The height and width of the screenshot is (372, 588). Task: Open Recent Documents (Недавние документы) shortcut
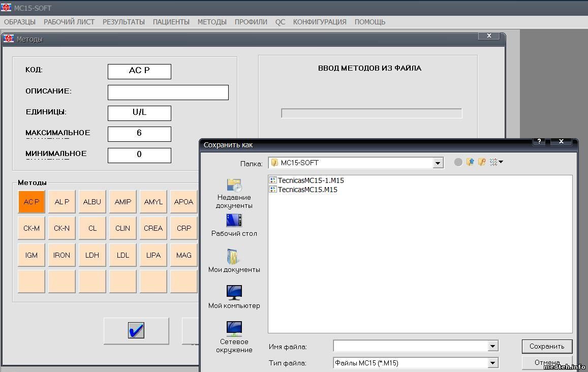pyautogui.click(x=234, y=193)
